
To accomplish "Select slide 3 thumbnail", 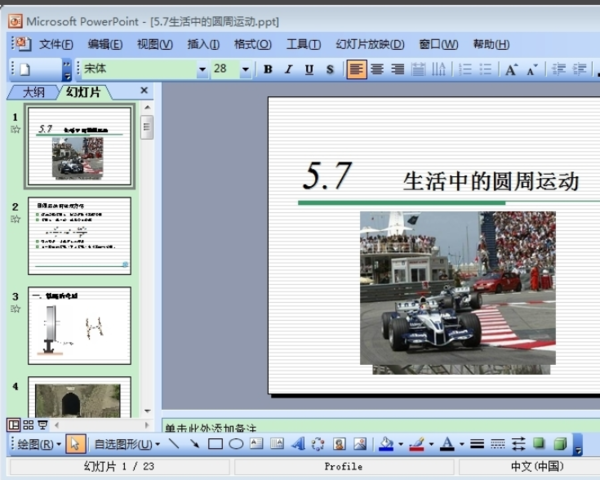I will [x=79, y=325].
